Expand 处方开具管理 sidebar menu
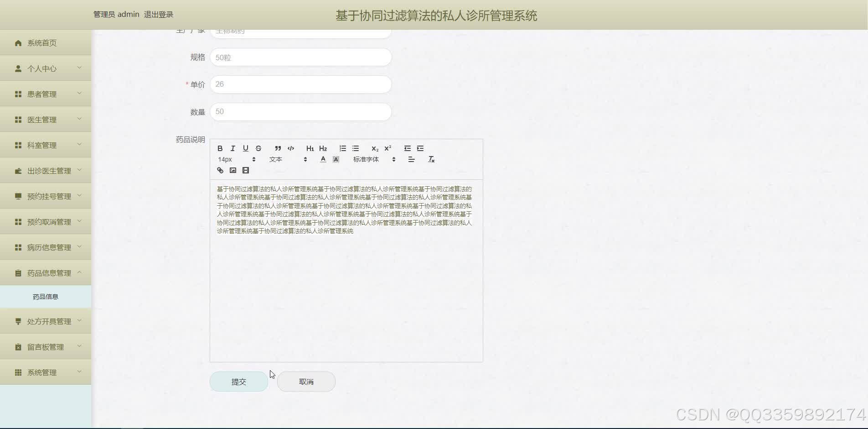This screenshot has height=429, width=868. coord(46,321)
